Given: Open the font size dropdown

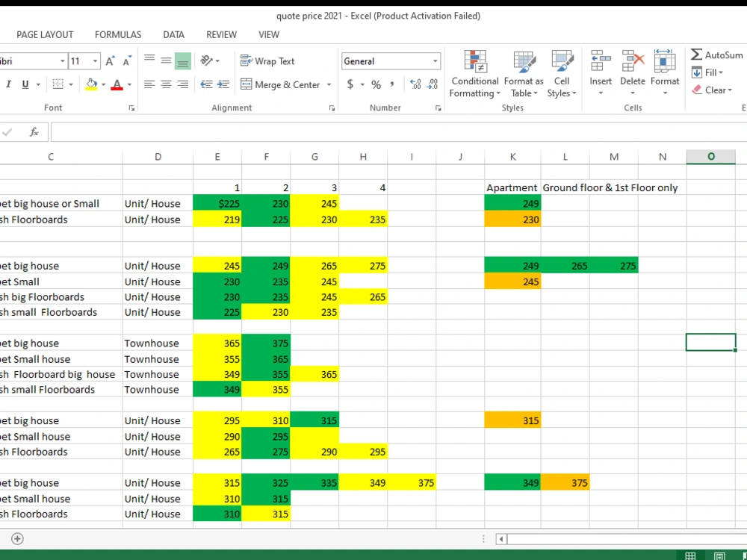Looking at the screenshot, I should pos(96,61).
